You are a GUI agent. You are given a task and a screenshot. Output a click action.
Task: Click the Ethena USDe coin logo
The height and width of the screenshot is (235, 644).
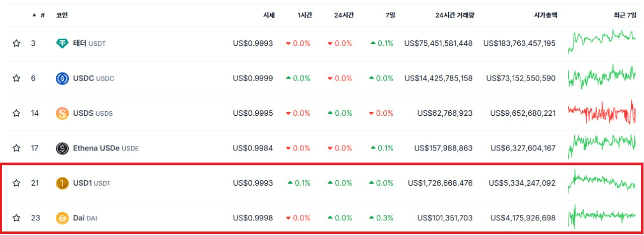point(62,148)
